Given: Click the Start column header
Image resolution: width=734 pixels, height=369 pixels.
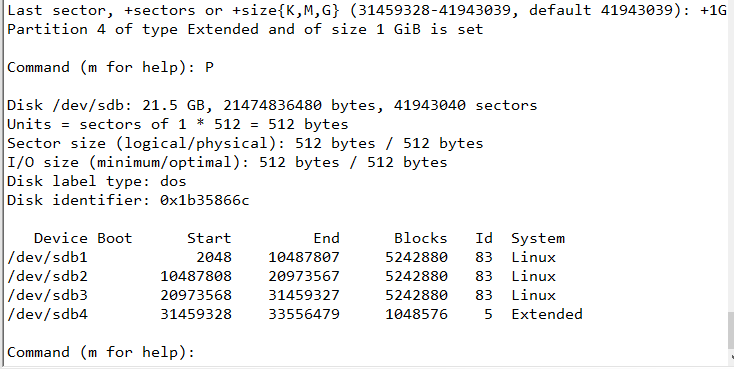Looking at the screenshot, I should pos(209,238).
